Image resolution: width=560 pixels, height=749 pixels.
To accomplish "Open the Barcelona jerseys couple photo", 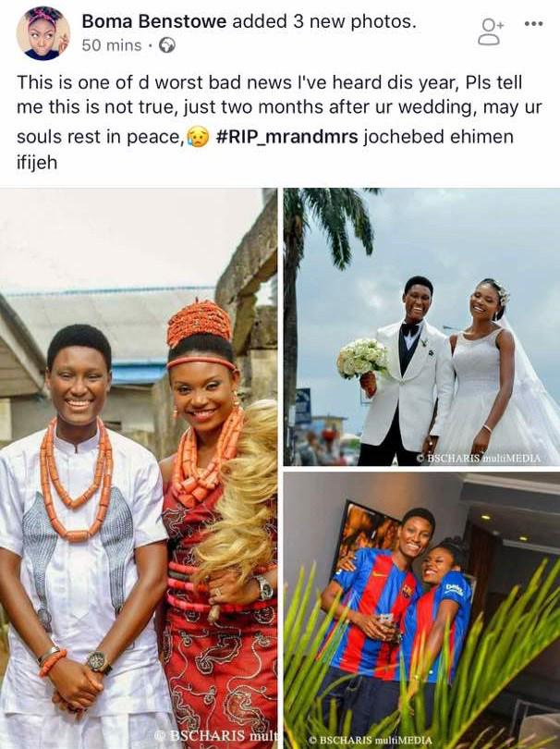I will point(421,610).
